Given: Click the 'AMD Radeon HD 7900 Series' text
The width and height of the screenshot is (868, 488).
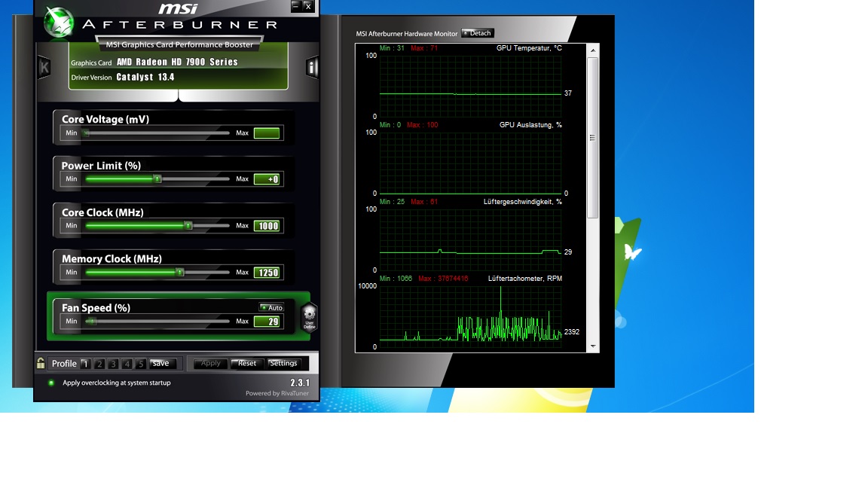Looking at the screenshot, I should click(177, 62).
